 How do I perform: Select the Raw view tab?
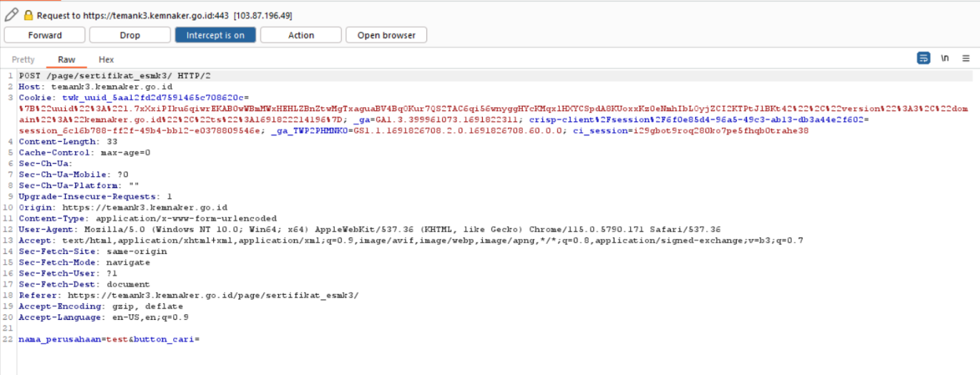[67, 59]
